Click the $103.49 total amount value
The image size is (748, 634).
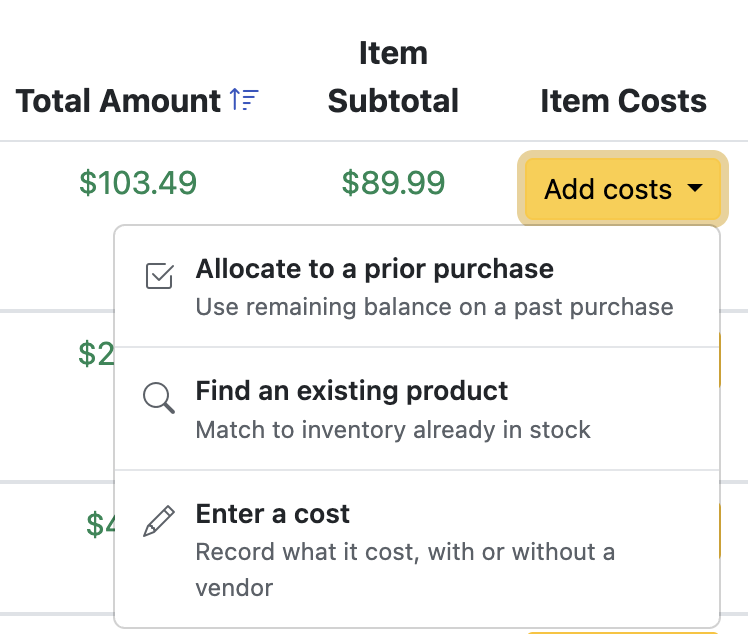[x=138, y=183]
